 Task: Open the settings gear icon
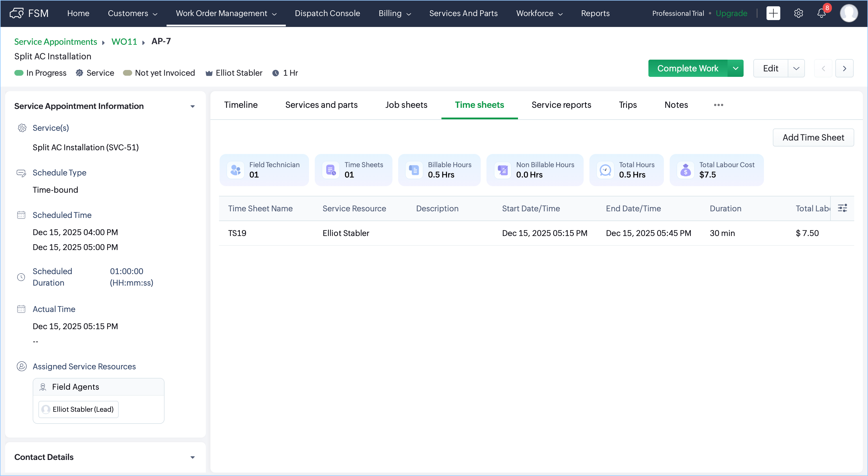(798, 13)
